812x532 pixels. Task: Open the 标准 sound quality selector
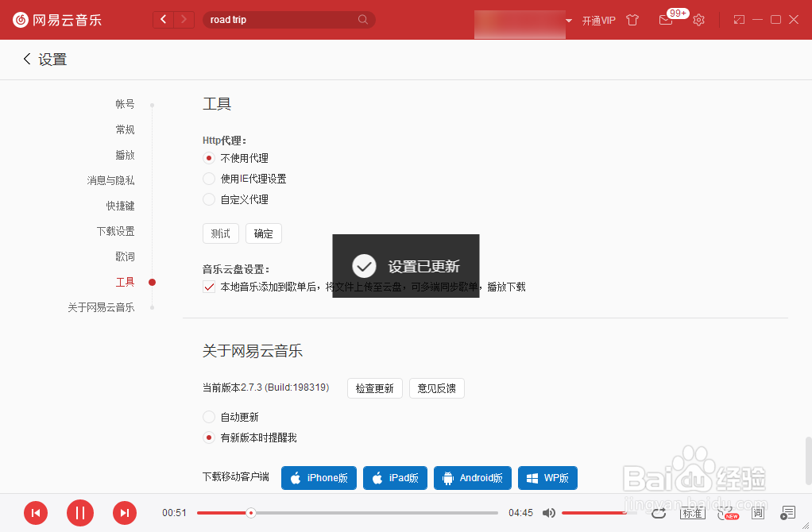[x=692, y=513]
